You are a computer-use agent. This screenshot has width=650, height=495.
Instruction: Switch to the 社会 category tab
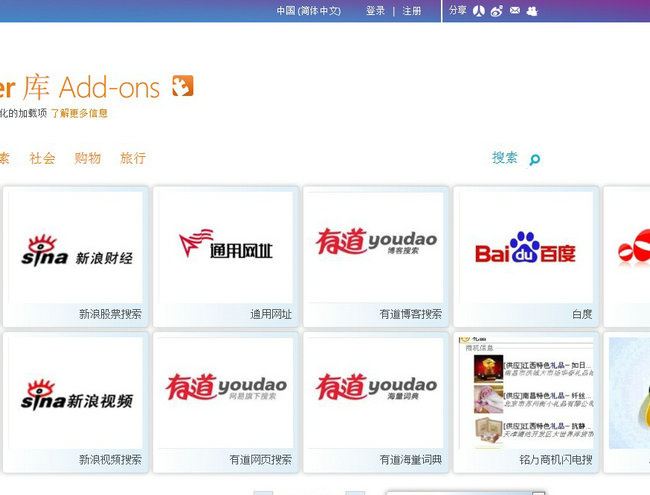click(x=42, y=158)
